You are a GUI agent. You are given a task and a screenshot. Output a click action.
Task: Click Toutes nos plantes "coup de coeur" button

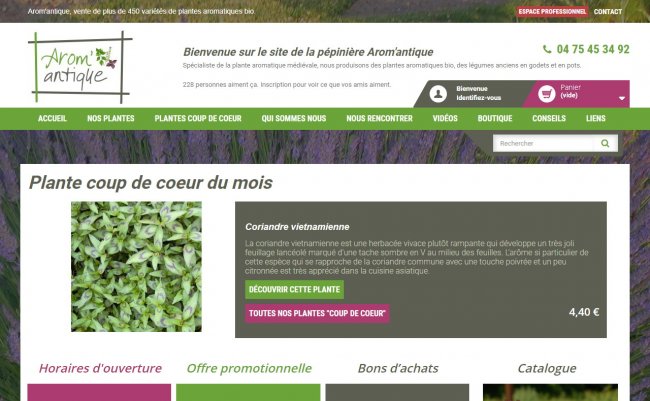tap(317, 313)
